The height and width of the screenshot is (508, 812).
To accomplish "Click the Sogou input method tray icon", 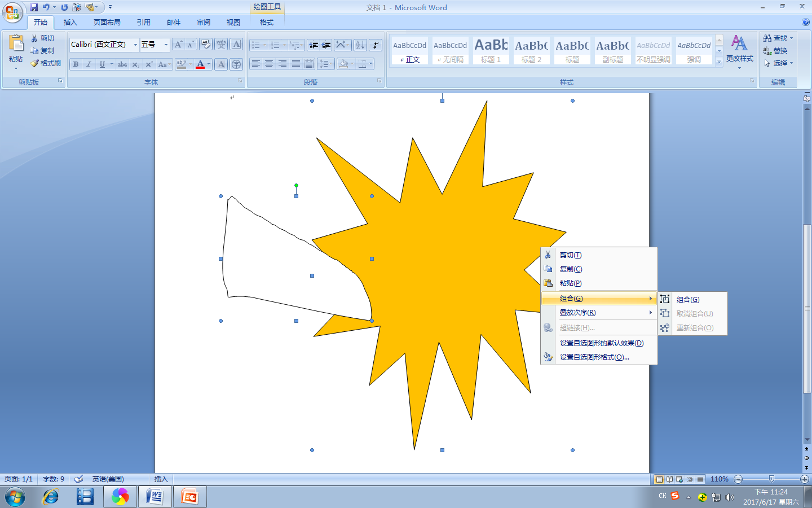I will 675,496.
